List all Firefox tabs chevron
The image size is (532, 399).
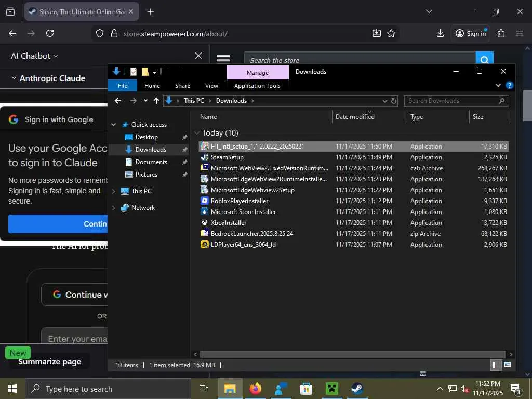429,11
